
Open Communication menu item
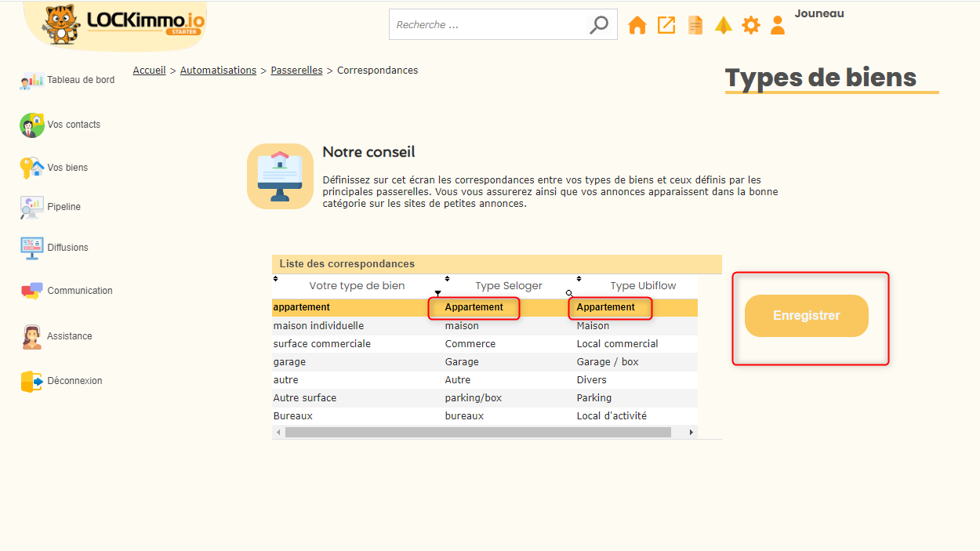[x=80, y=291]
